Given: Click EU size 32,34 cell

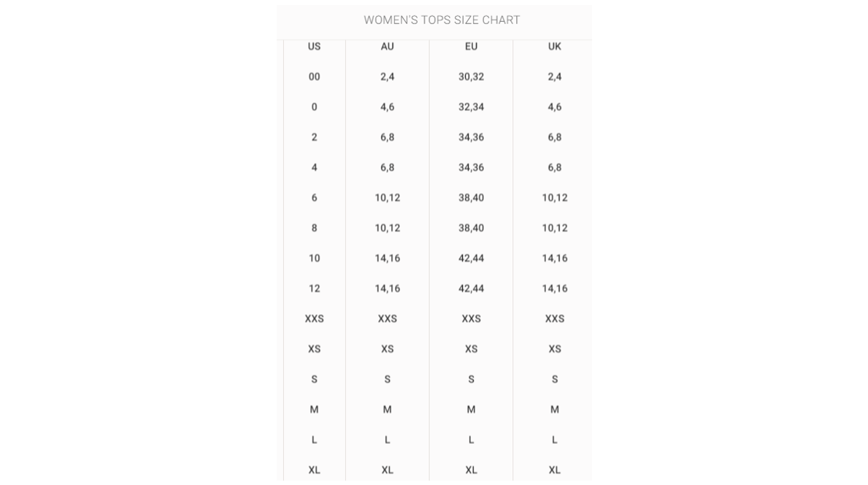Looking at the screenshot, I should 471,107.
